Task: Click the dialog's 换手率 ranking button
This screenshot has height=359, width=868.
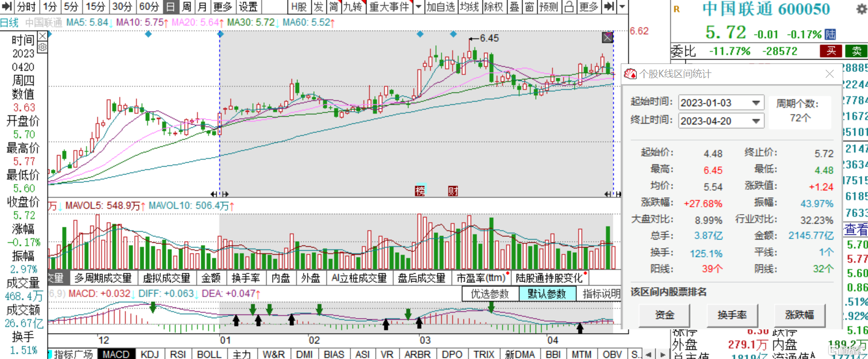Action: click(x=732, y=315)
